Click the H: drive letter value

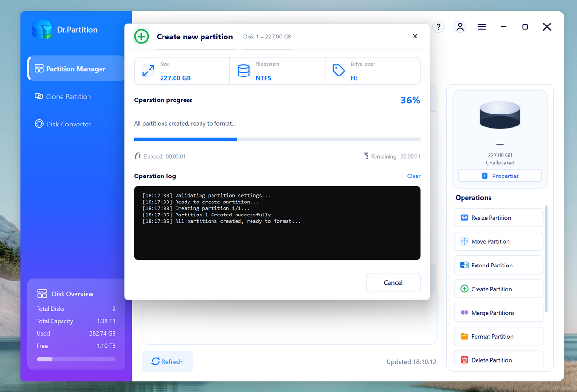tap(354, 78)
